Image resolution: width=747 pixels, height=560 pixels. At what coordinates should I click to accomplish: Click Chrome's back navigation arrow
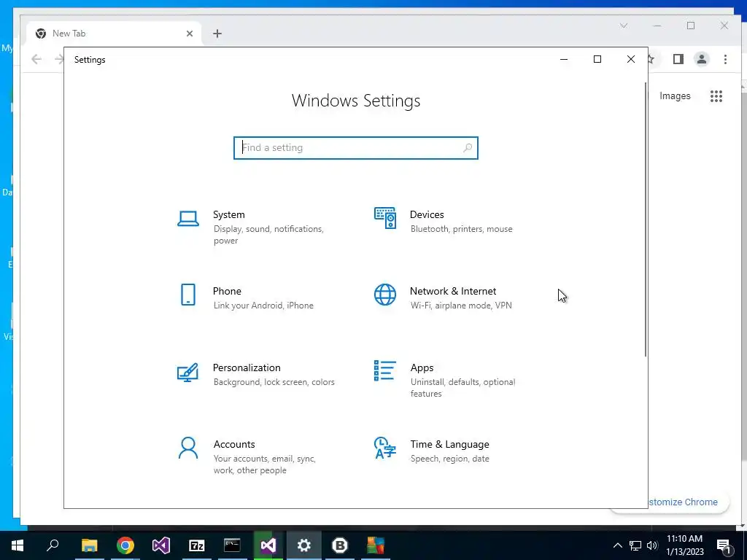click(x=36, y=59)
